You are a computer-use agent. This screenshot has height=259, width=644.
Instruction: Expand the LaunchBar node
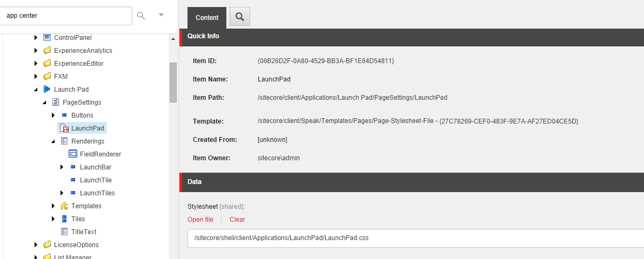click(62, 167)
